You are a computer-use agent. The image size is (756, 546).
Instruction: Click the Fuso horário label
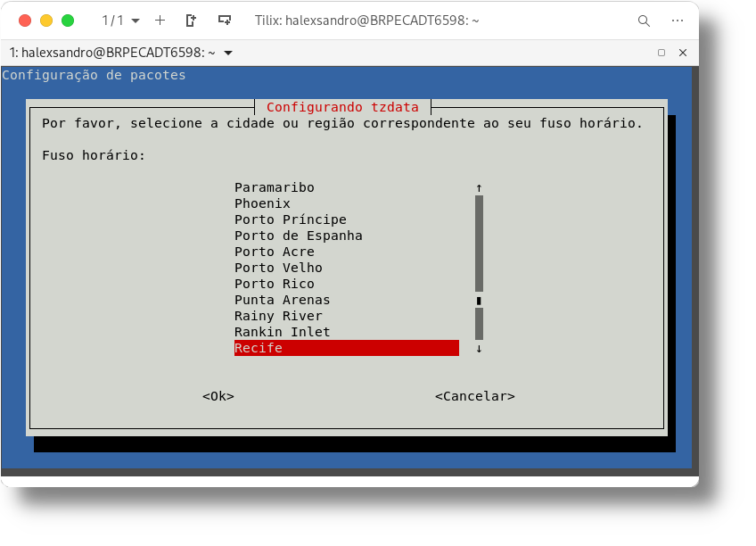pyautogui.click(x=94, y=155)
